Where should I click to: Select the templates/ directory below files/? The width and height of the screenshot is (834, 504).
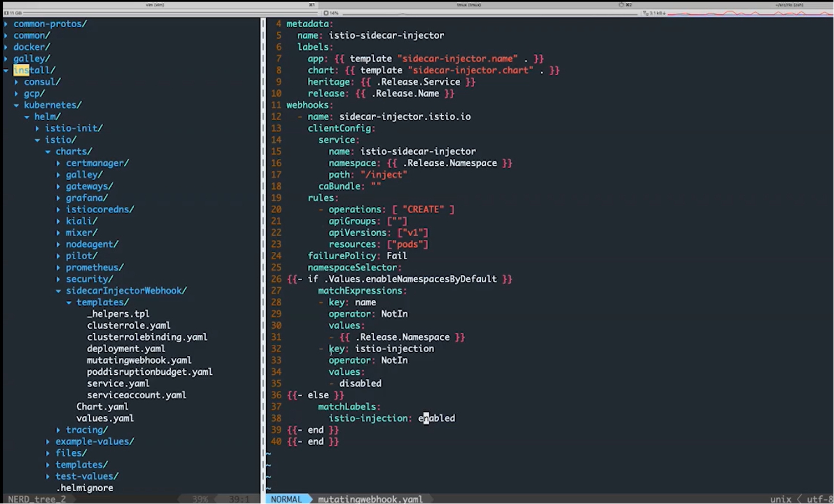(82, 465)
